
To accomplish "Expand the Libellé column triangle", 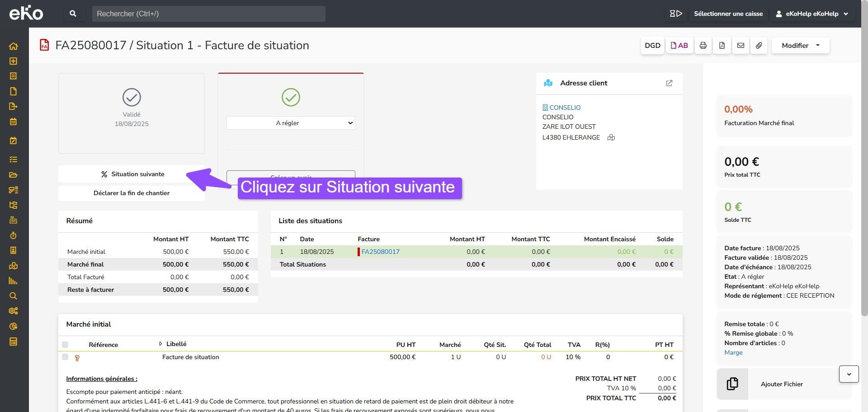I will point(160,344).
